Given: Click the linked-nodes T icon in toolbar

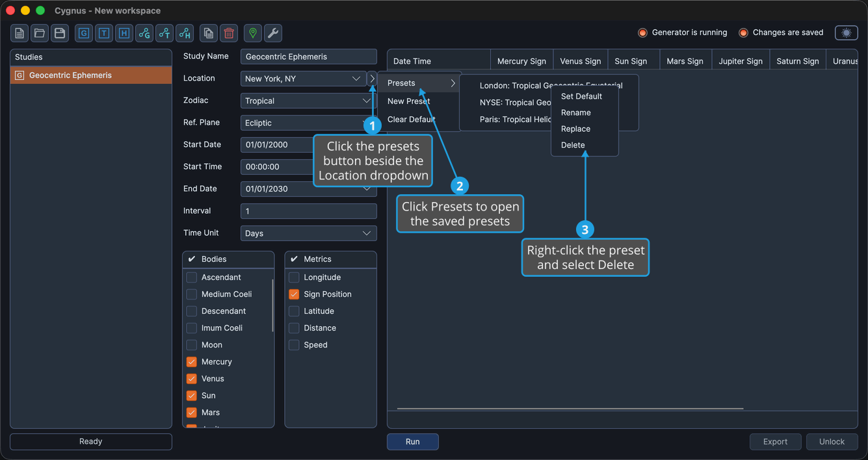Looking at the screenshot, I should pyautogui.click(x=164, y=33).
